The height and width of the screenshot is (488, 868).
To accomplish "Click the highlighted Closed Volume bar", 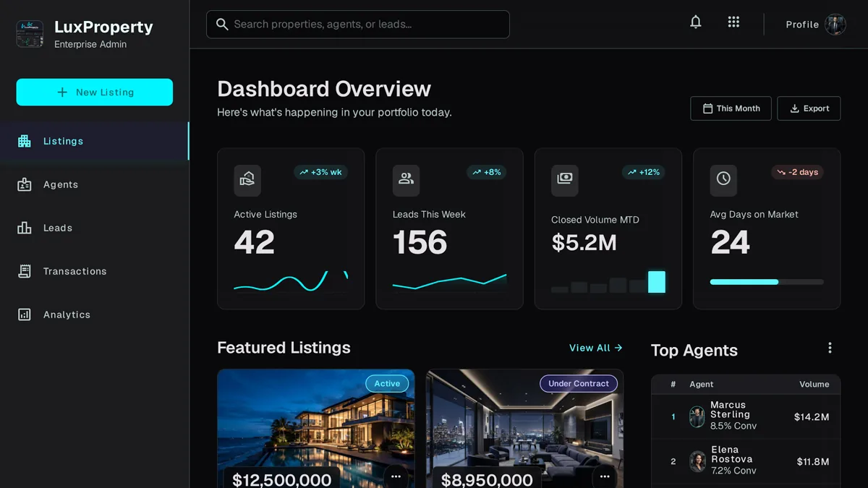I will [657, 282].
